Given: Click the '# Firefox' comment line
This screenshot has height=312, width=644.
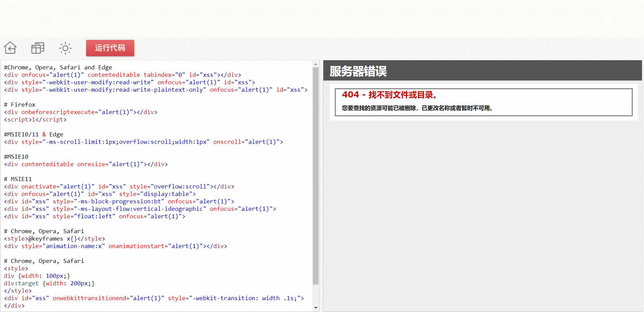Looking at the screenshot, I should coord(20,105).
